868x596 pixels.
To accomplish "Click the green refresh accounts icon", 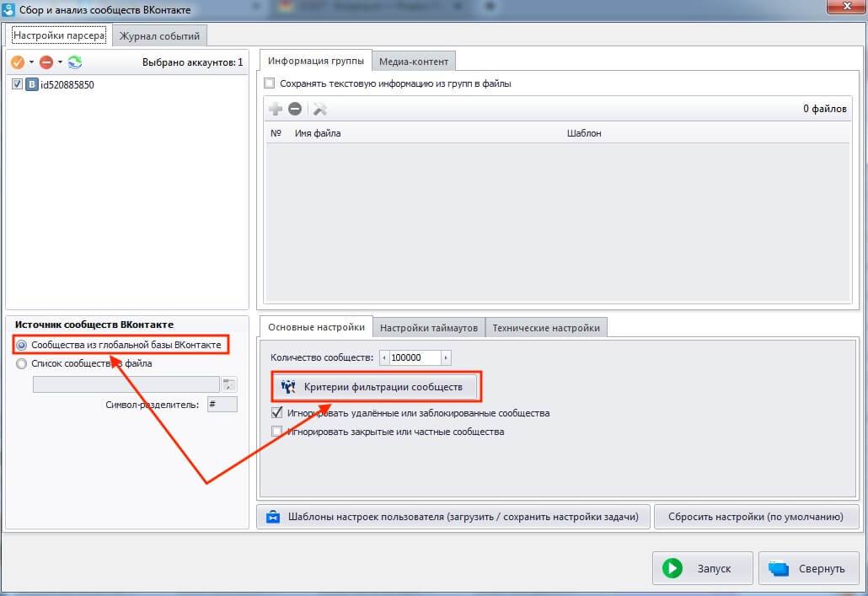I will tap(75, 62).
